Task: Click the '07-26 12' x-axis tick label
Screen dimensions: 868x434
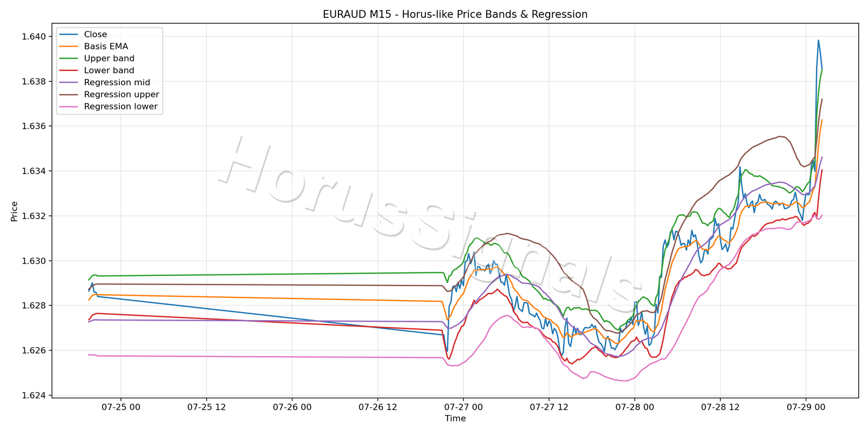Action: click(378, 407)
